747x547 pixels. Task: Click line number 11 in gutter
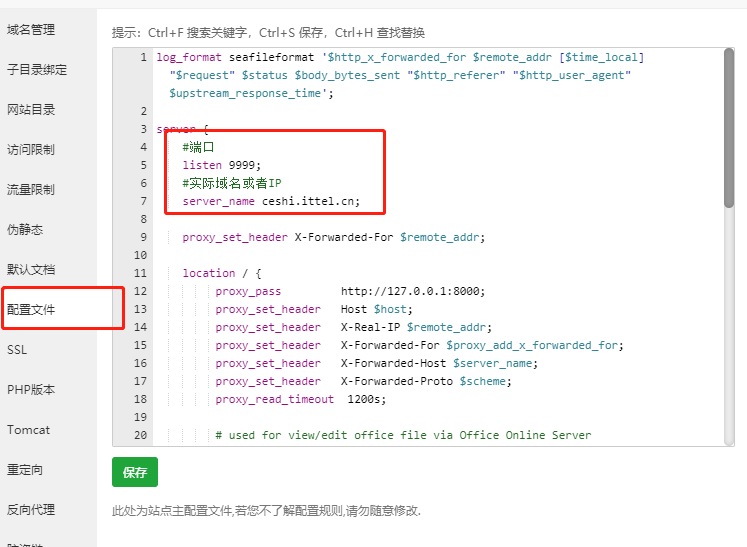point(139,273)
